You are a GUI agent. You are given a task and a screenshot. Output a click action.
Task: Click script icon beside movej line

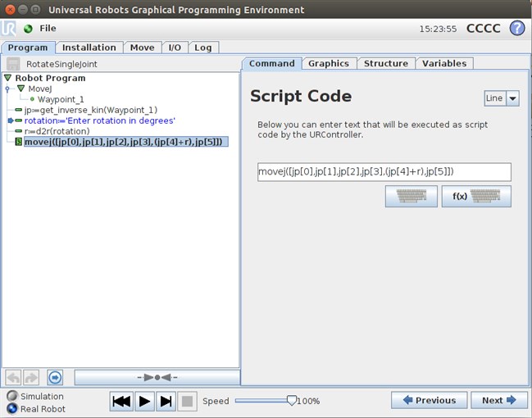[19, 142]
